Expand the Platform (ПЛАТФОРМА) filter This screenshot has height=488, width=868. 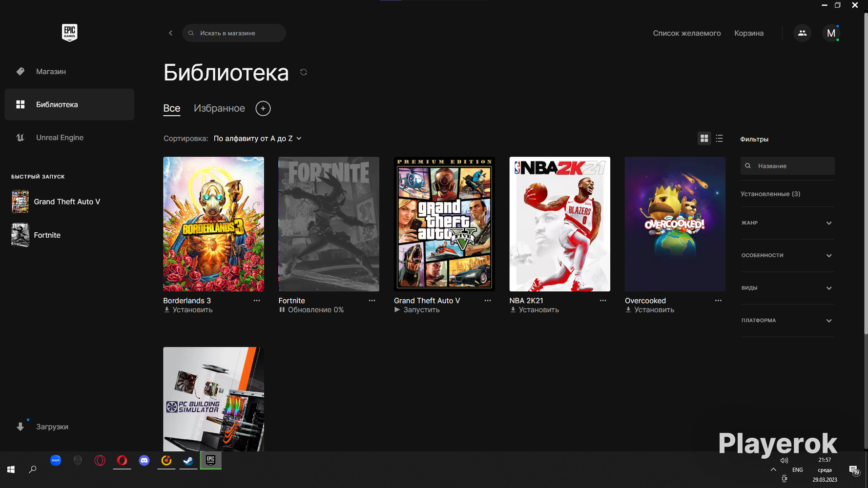(787, 321)
